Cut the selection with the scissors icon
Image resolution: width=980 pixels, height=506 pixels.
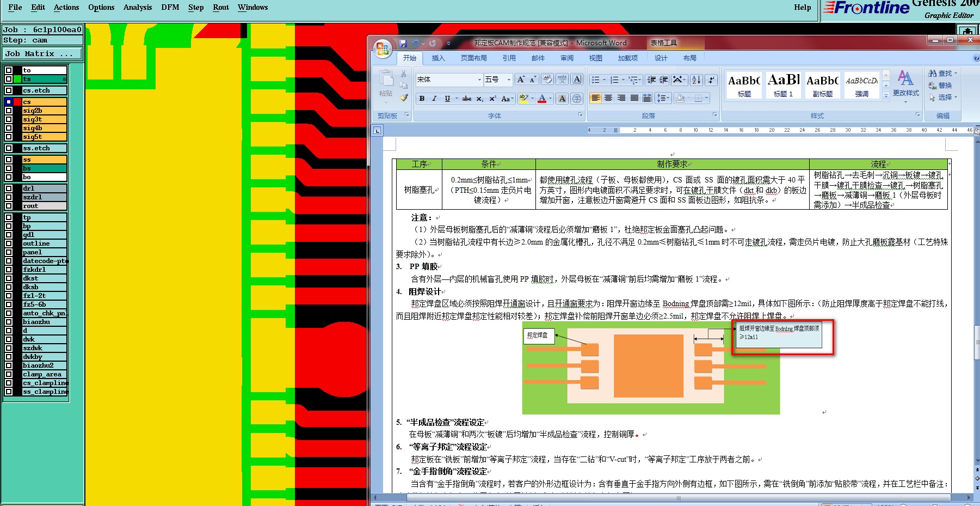[x=404, y=74]
